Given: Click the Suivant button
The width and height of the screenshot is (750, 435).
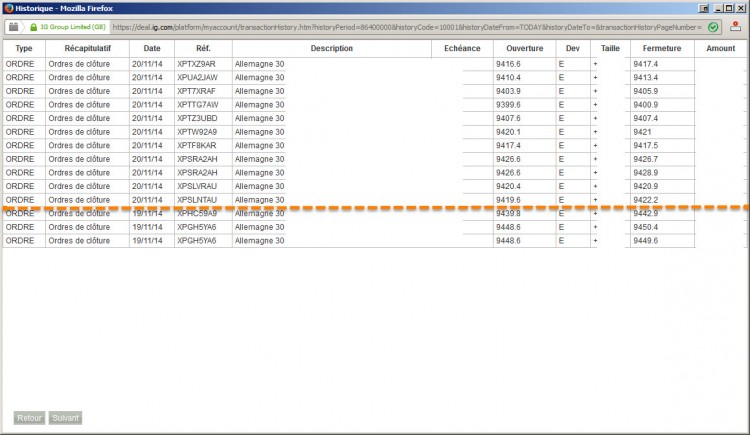Looking at the screenshot, I should [65, 418].
